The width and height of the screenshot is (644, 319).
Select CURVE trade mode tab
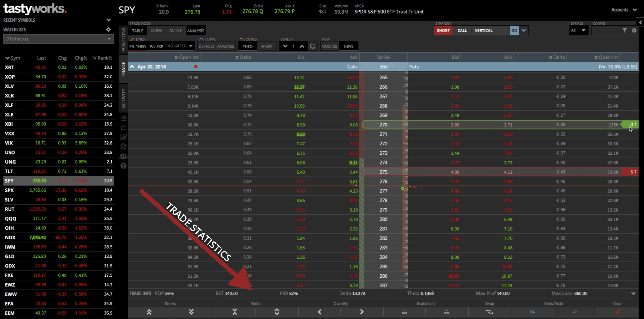tap(156, 30)
